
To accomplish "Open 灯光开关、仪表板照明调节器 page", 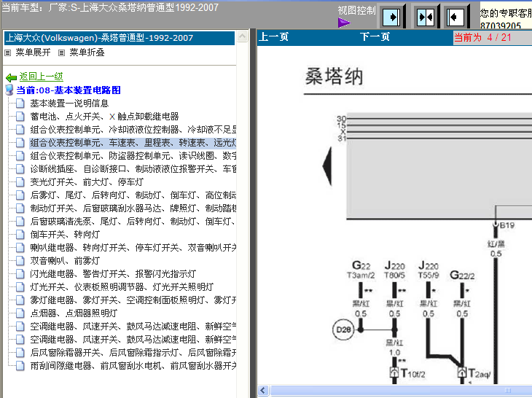I will 122,286.
